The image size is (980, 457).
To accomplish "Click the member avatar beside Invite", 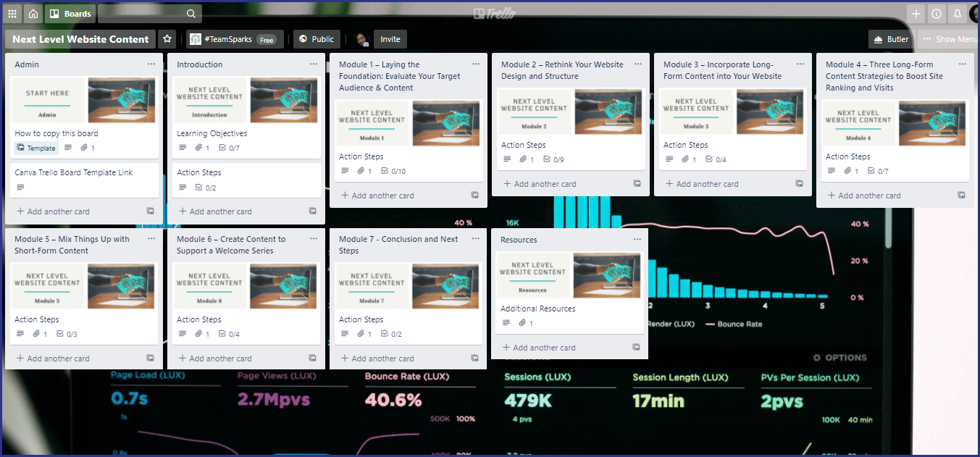I will [361, 39].
